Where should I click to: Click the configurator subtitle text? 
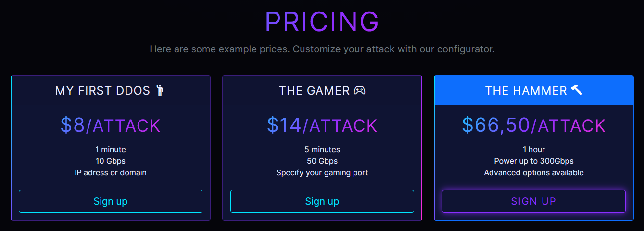322,49
